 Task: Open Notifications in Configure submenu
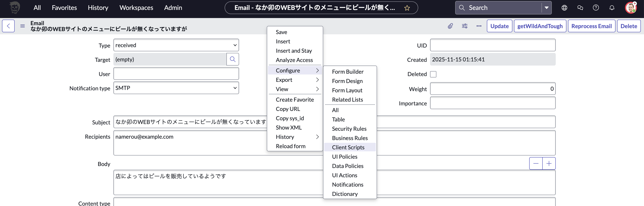click(x=350, y=185)
